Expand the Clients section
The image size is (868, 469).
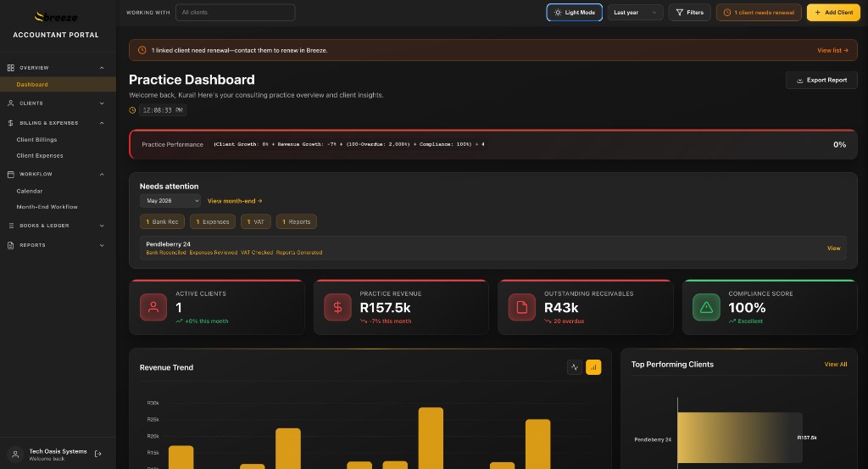102,103
